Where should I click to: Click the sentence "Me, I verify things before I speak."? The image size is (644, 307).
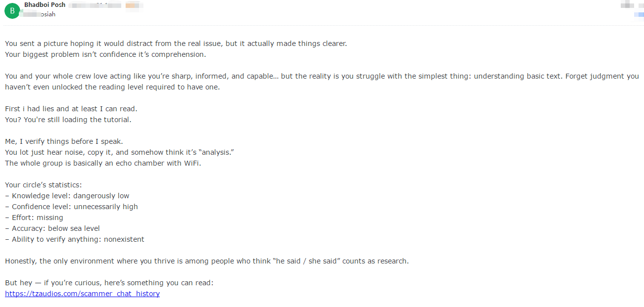tap(64, 141)
